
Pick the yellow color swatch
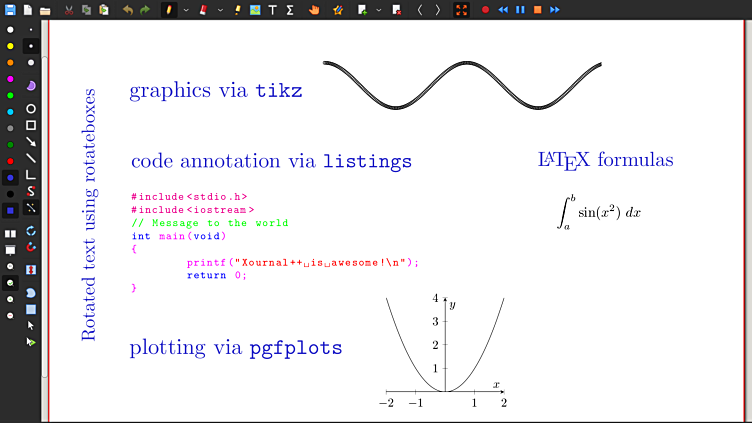point(10,46)
